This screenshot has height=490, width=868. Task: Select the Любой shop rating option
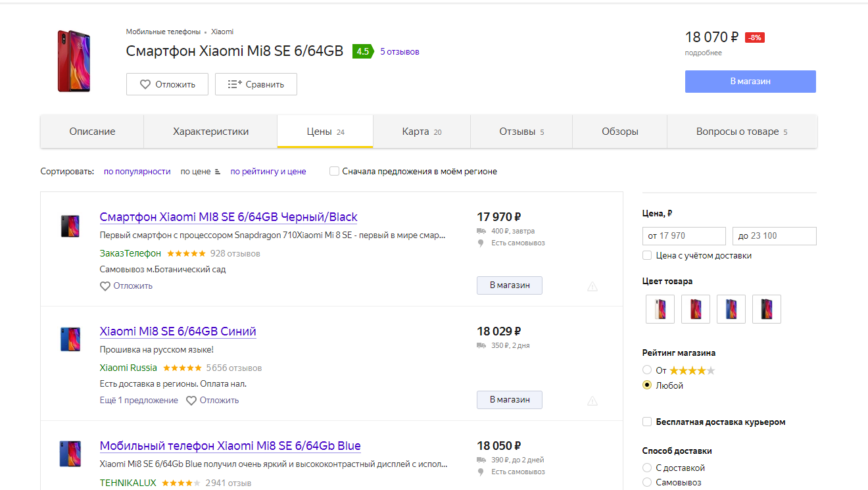coord(647,385)
